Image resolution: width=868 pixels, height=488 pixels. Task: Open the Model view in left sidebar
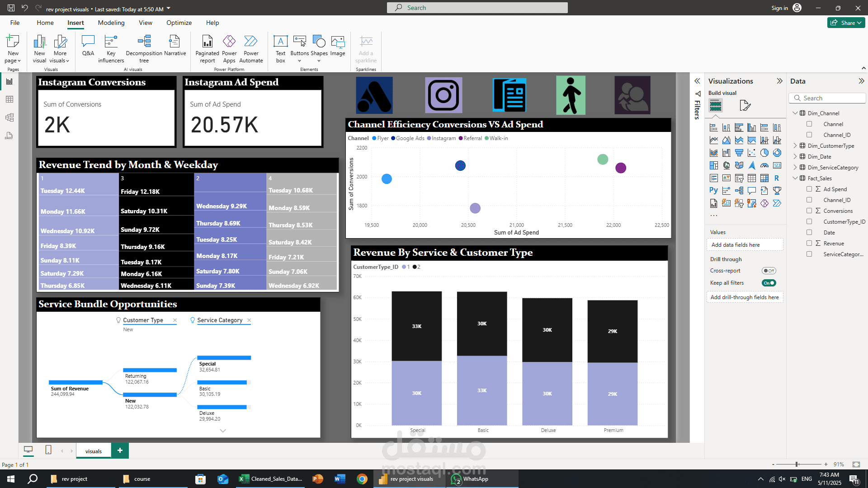pyautogui.click(x=9, y=117)
